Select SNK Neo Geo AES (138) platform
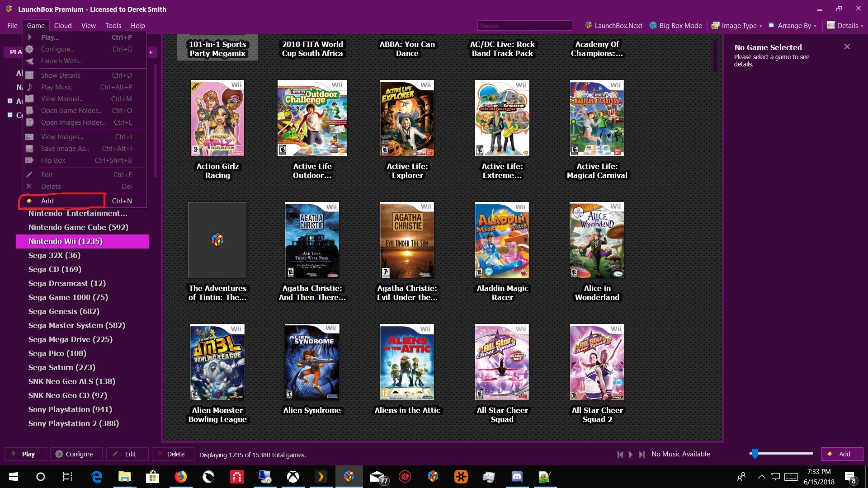Screen dimensions: 868x488 [x=71, y=381]
